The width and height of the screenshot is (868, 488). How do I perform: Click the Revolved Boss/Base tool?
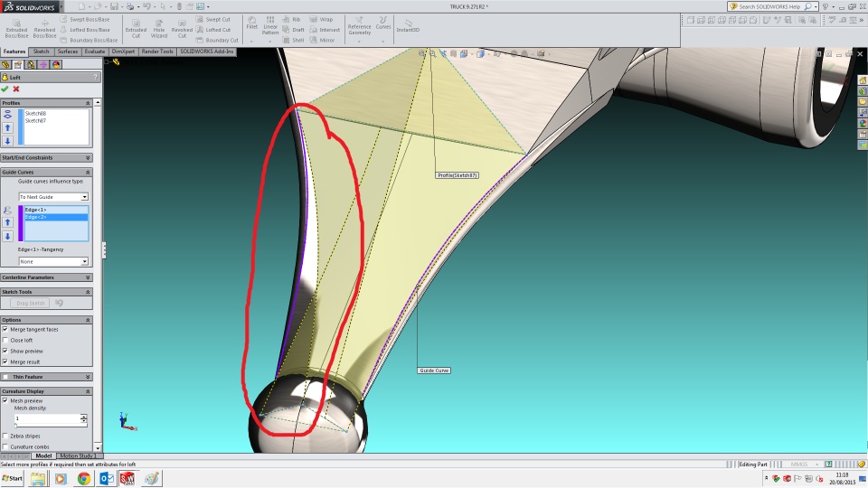click(44, 29)
